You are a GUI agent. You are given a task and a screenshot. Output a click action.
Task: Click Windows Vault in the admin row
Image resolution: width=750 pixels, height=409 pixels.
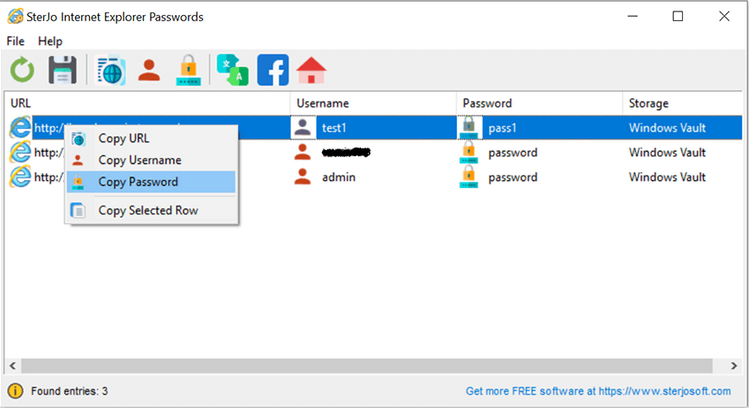click(x=667, y=177)
